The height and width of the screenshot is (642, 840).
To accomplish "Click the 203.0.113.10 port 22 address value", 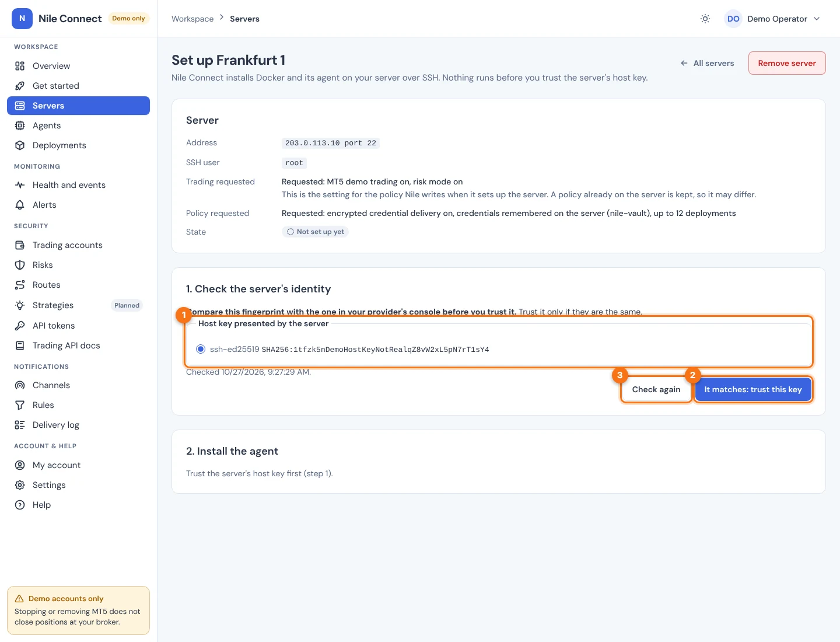I will (331, 143).
